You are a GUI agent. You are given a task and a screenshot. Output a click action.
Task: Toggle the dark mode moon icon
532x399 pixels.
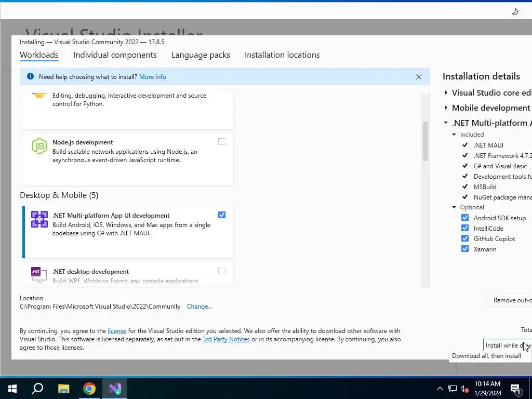tap(515, 12)
